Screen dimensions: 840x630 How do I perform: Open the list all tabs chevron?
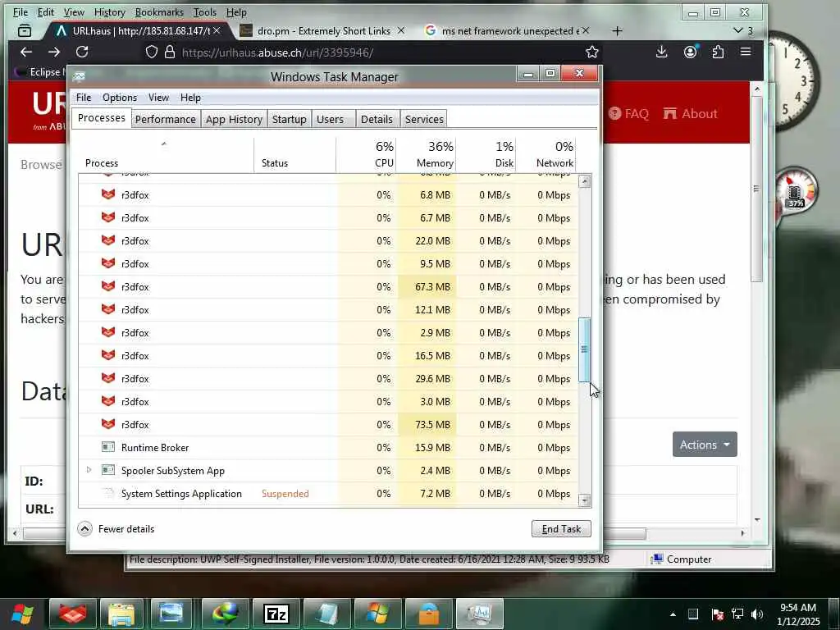pos(738,30)
